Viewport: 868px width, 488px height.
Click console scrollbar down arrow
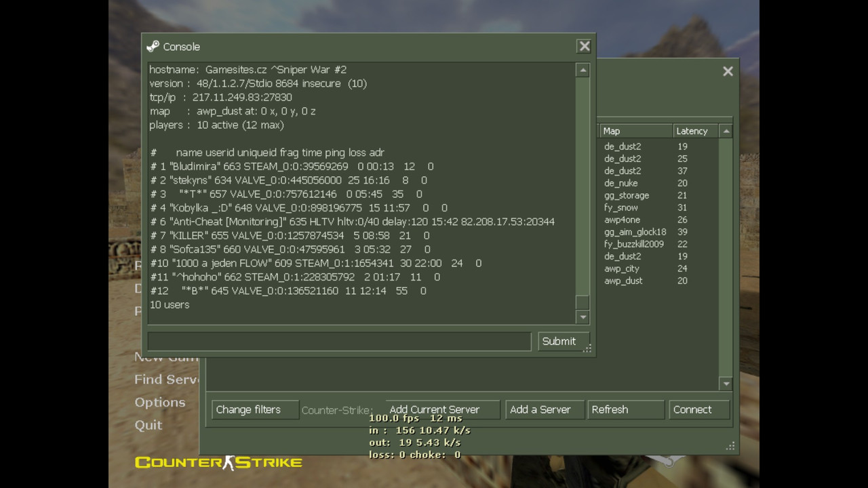pyautogui.click(x=583, y=317)
